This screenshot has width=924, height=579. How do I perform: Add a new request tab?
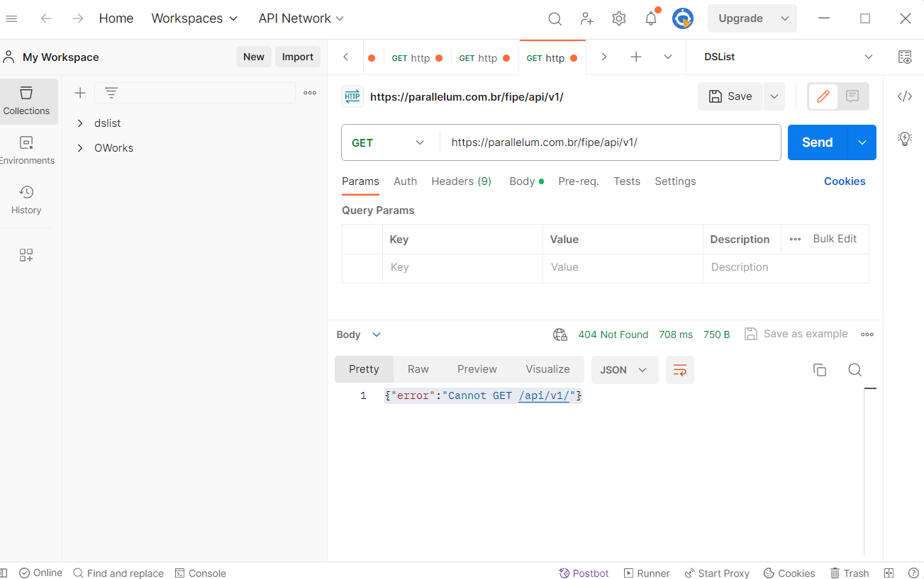pos(636,57)
